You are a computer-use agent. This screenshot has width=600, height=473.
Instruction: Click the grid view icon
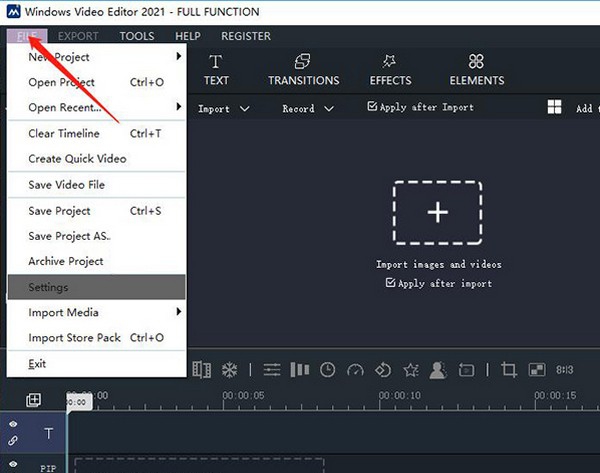coord(554,107)
